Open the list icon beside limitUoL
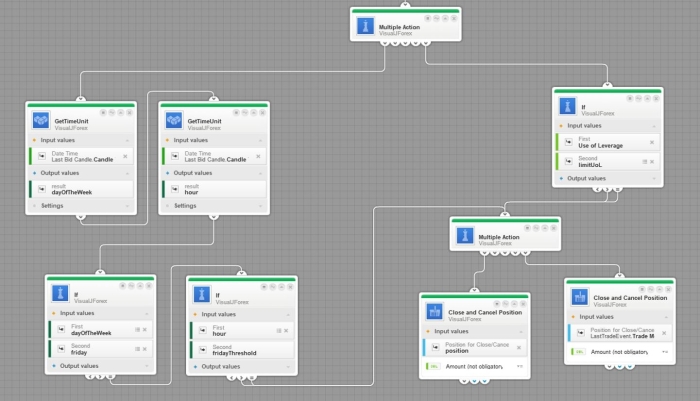Image resolution: width=700 pixels, height=401 pixels. (x=645, y=162)
